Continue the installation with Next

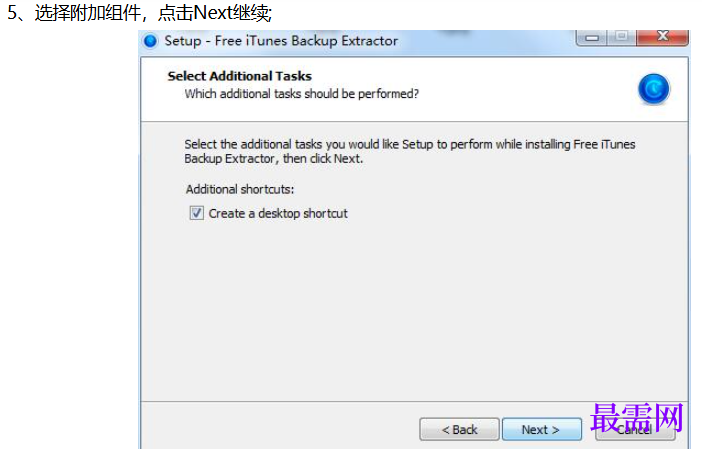pyautogui.click(x=542, y=430)
